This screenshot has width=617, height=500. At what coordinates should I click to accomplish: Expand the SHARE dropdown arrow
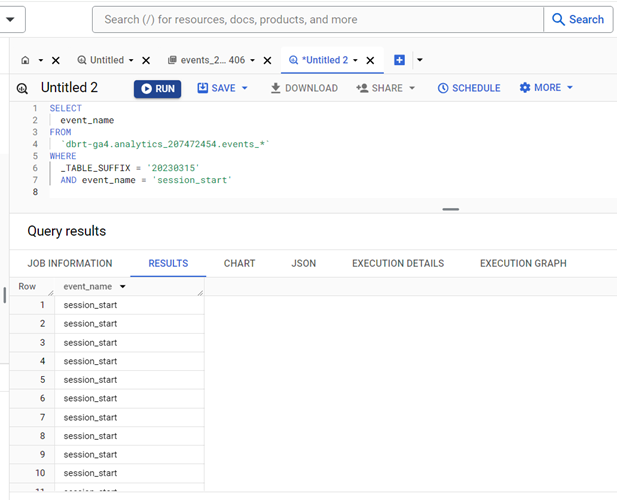412,88
